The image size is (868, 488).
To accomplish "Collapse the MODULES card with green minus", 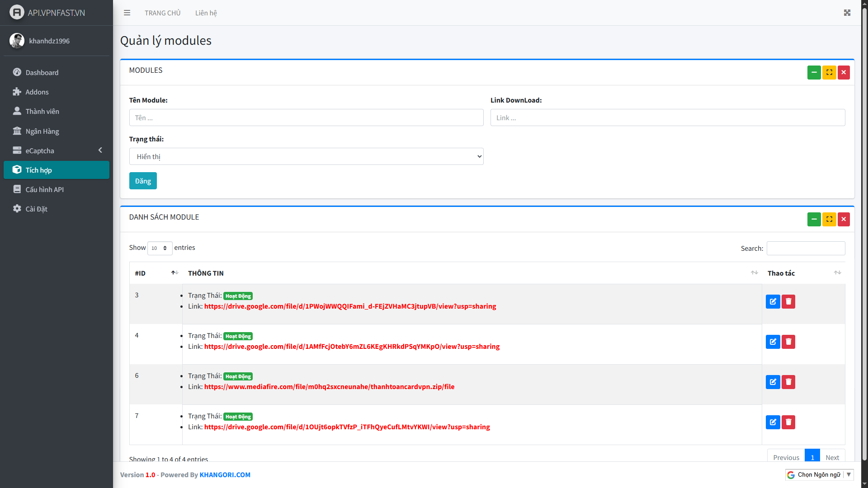I will 814,72.
